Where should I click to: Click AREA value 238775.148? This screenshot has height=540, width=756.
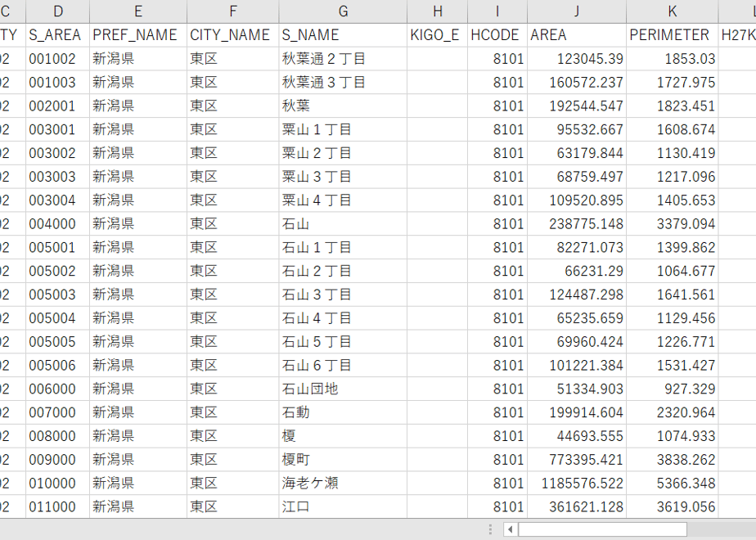click(577, 223)
